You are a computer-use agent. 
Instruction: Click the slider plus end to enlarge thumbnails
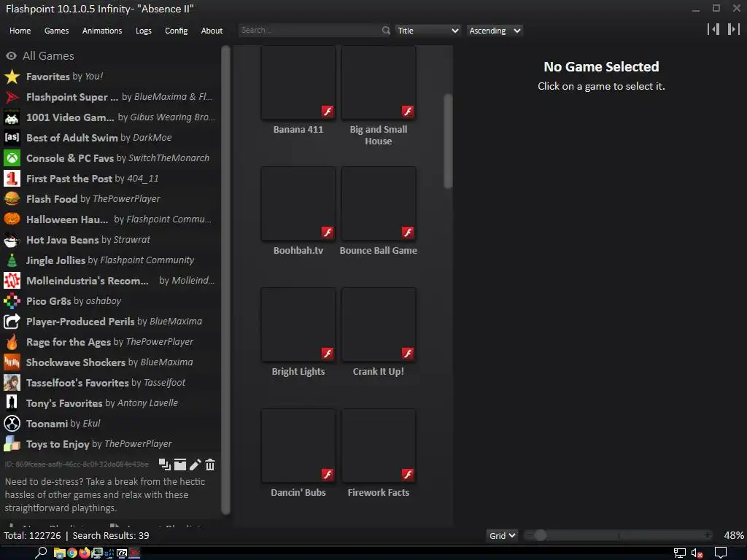coord(708,535)
